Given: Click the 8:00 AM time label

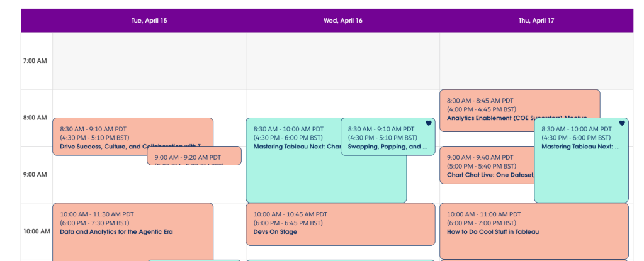Looking at the screenshot, I should (35, 118).
